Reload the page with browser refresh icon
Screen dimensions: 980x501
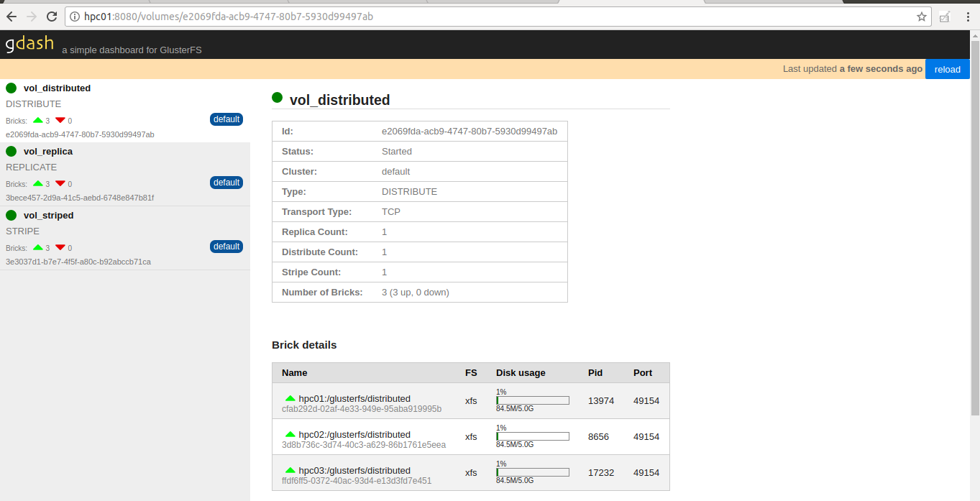pyautogui.click(x=52, y=17)
